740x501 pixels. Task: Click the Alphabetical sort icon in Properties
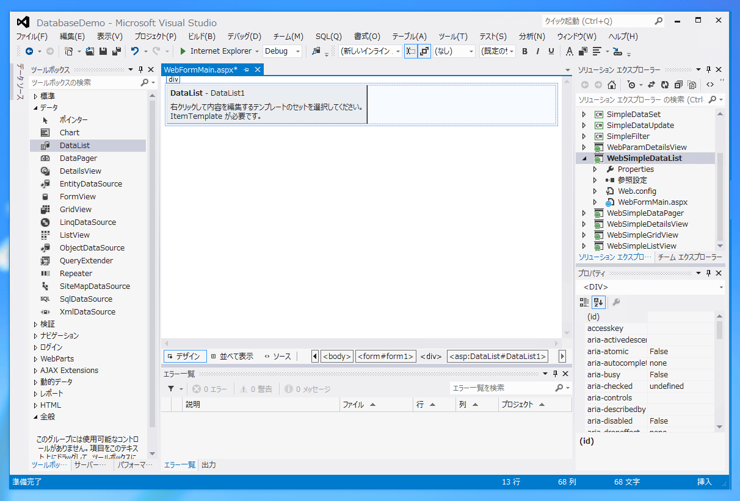tap(598, 302)
